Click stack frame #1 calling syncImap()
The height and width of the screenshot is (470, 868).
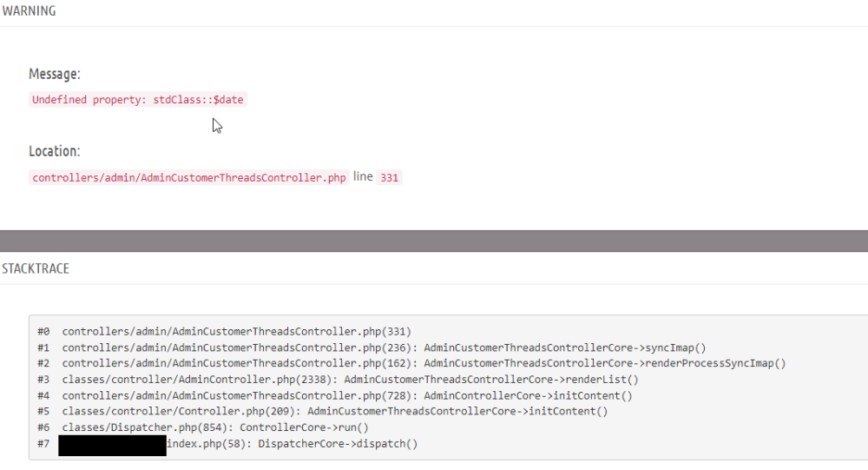point(384,348)
